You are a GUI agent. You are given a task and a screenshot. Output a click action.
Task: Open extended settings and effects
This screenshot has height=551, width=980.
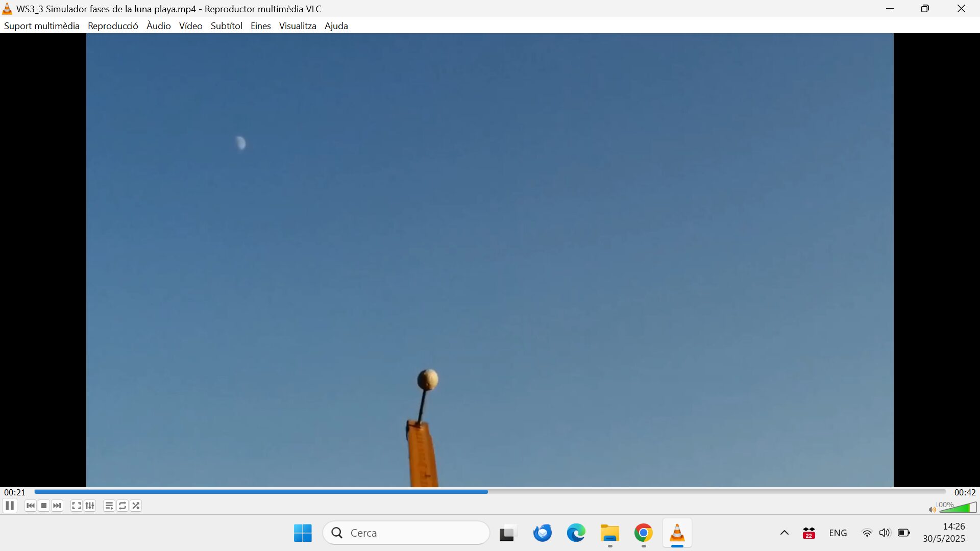coord(90,506)
